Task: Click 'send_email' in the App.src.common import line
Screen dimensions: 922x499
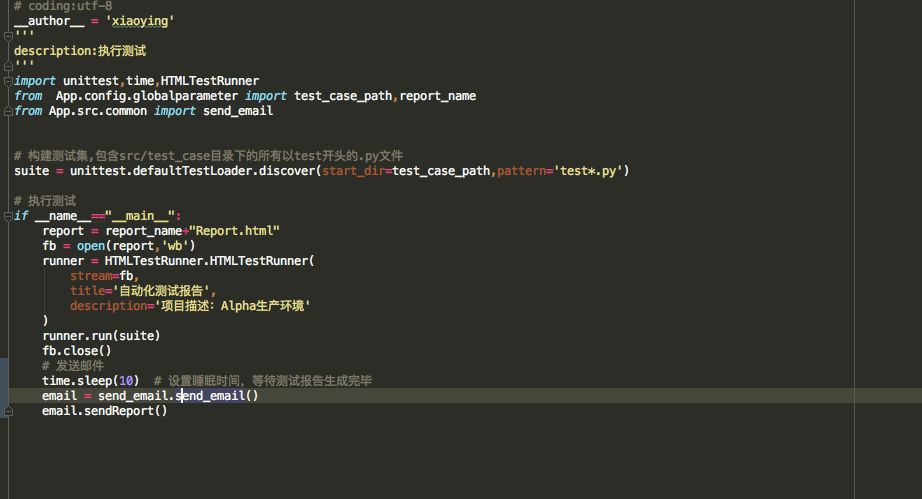Action: 238,111
